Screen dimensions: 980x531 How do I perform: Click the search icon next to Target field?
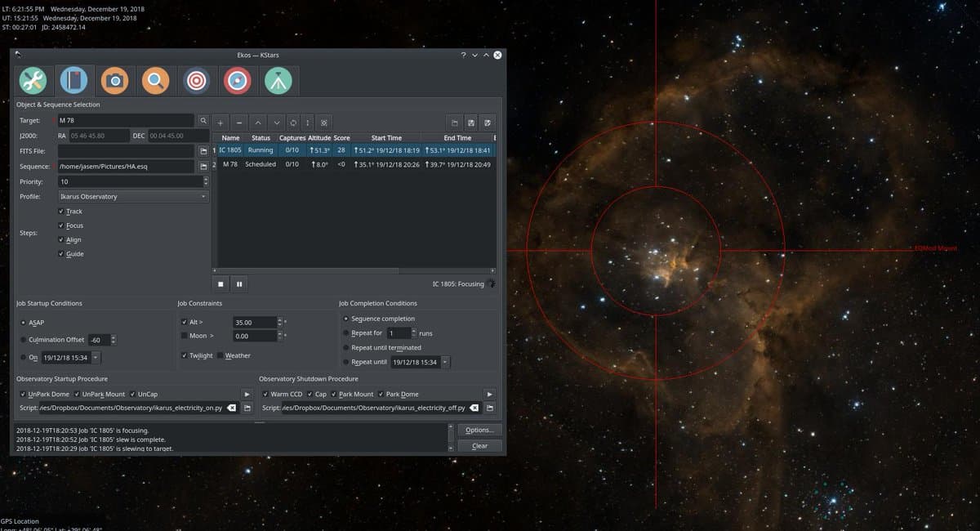[x=203, y=121]
